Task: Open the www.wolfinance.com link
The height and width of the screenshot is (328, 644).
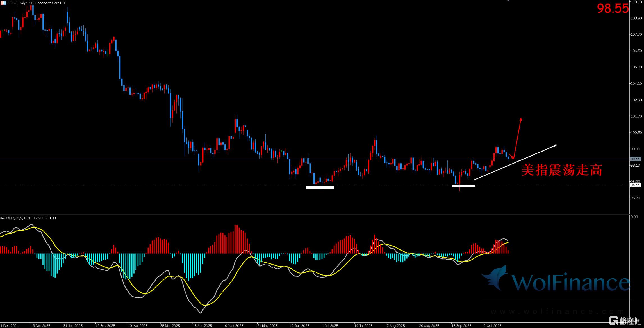Action: coord(557,312)
